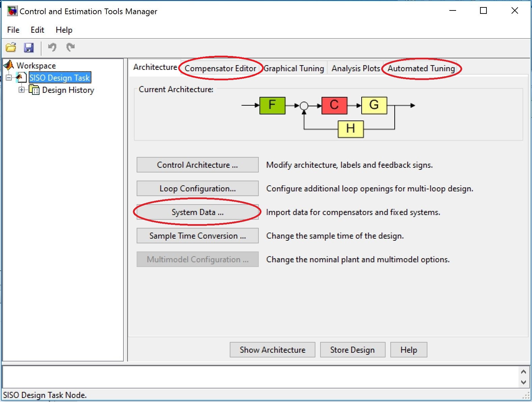Image resolution: width=532 pixels, height=402 pixels.
Task: Switch to the Graphical Tuning tab
Action: pyautogui.click(x=294, y=69)
